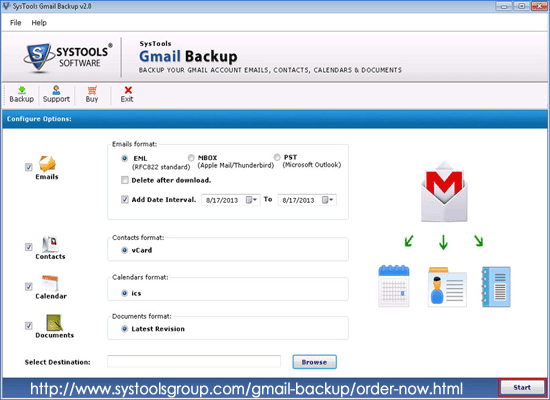550x400 pixels.
Task: Open the Help menu
Action: (x=39, y=23)
